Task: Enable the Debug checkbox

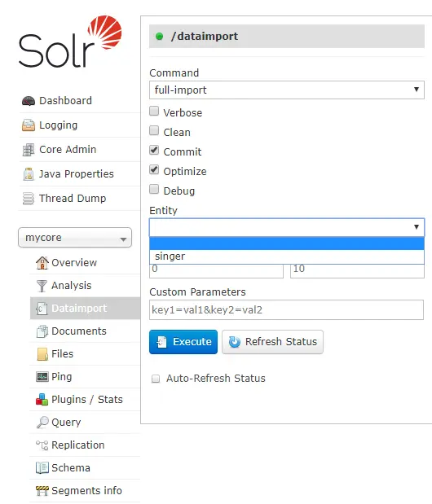Action: 154,190
